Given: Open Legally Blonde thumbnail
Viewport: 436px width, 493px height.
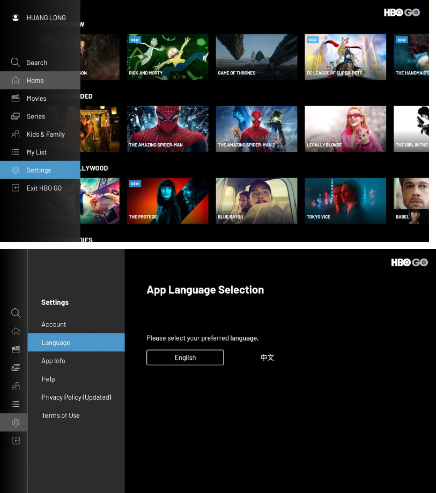Looking at the screenshot, I should [345, 129].
